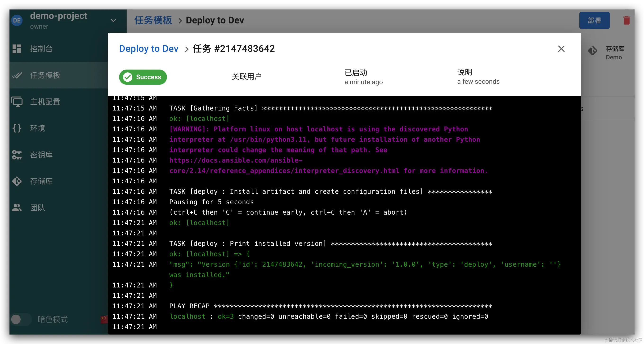Click the key store icon
The width and height of the screenshot is (644, 344).
(17, 155)
